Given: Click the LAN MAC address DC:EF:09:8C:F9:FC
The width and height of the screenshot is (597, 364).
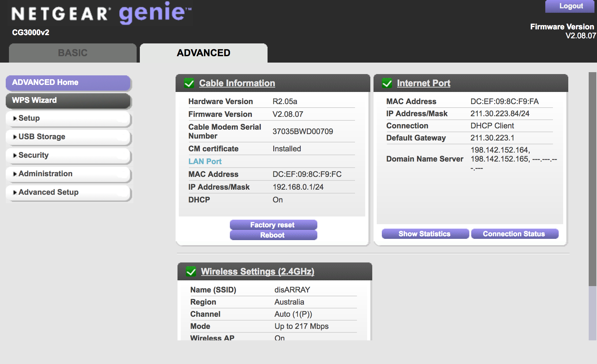Looking at the screenshot, I should pos(307,174).
